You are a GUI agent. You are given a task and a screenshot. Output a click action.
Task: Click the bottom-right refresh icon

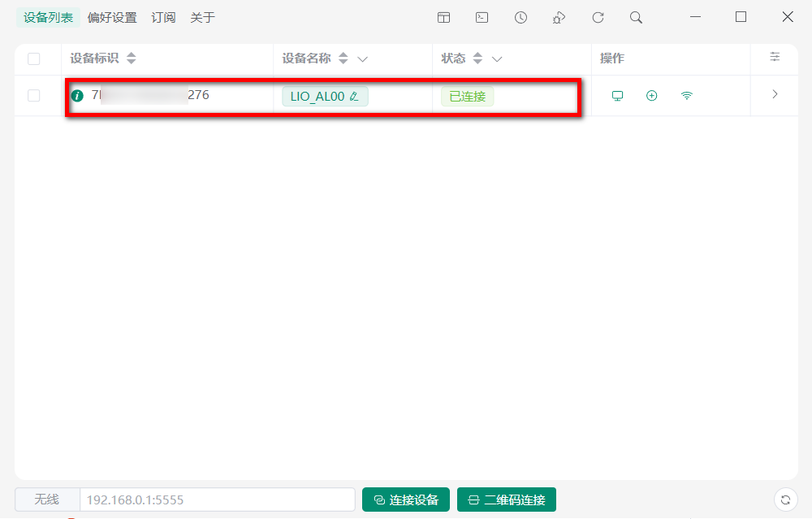coord(786,500)
